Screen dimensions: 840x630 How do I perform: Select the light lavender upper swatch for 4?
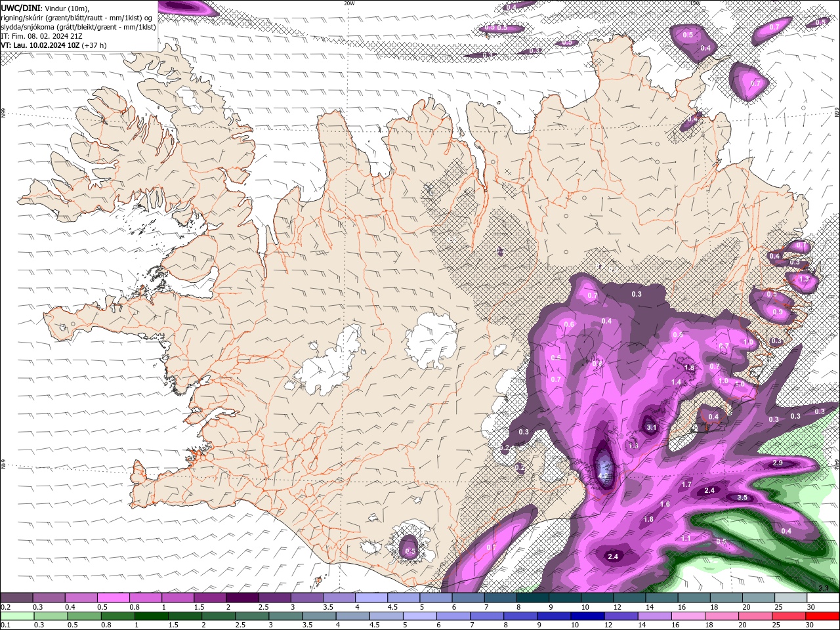point(371,598)
